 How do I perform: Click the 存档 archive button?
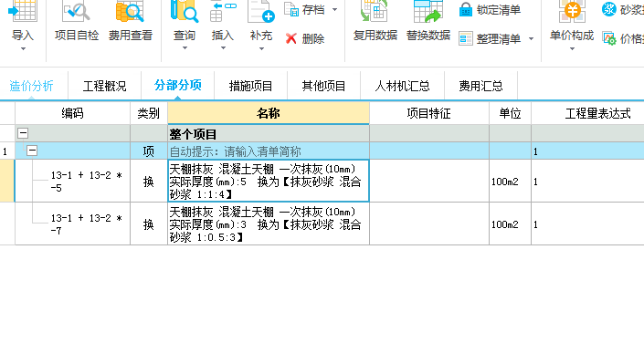click(305, 9)
